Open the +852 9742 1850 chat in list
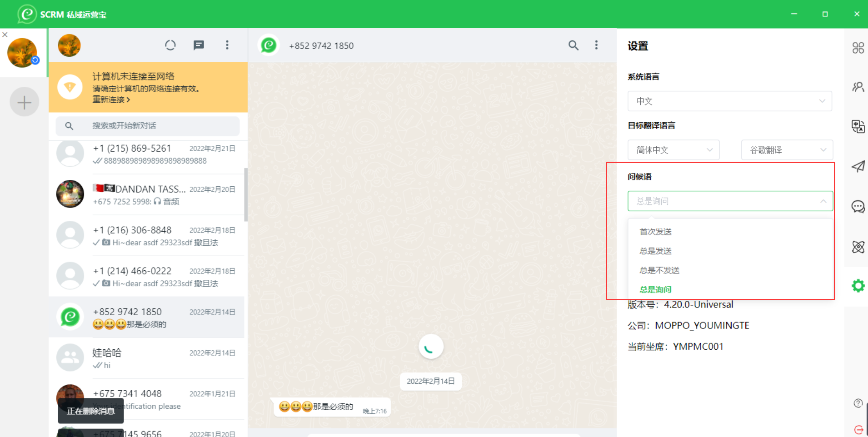 pyautogui.click(x=146, y=318)
